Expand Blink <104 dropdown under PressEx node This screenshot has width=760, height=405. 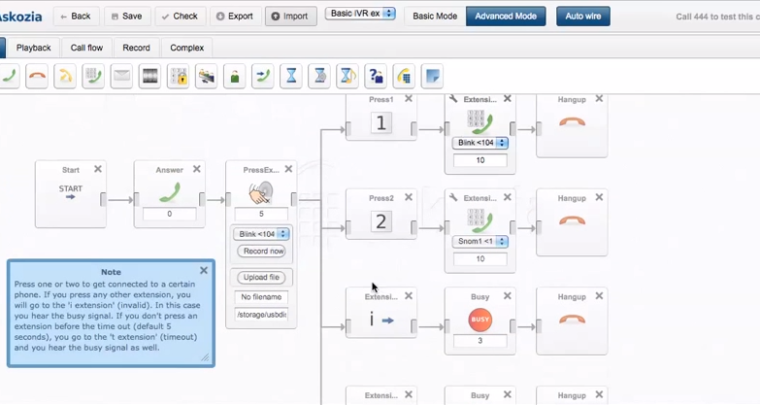261,234
